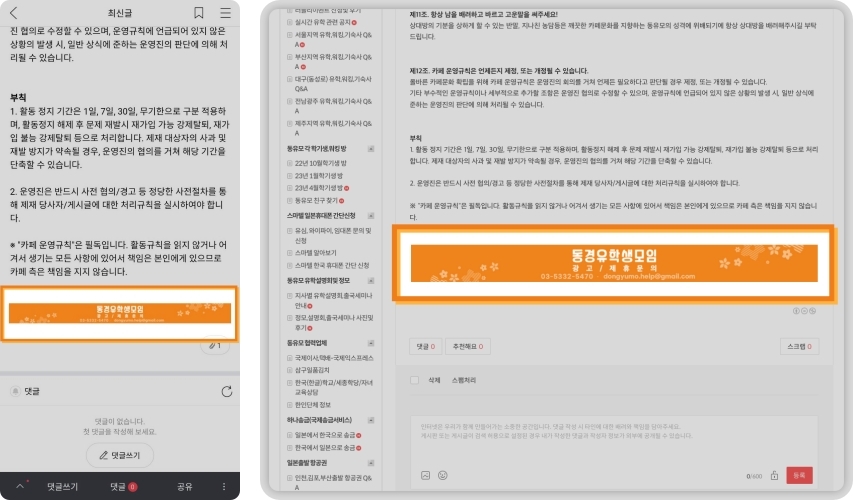
Task: Click the board icon beside 삼구일품김치
Action: (290, 370)
